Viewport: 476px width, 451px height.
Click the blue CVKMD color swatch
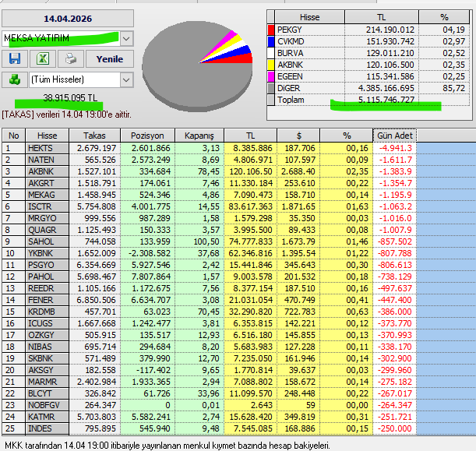[x=271, y=41]
